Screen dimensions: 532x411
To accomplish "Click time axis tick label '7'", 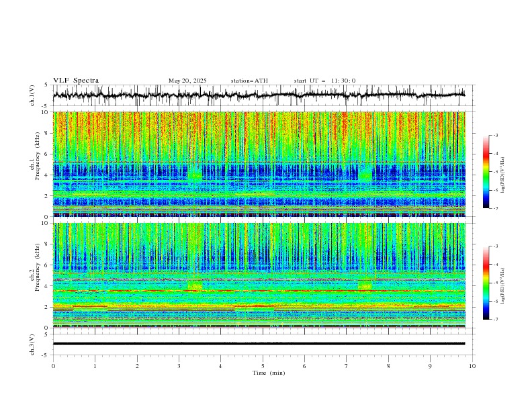I will [x=347, y=366].
